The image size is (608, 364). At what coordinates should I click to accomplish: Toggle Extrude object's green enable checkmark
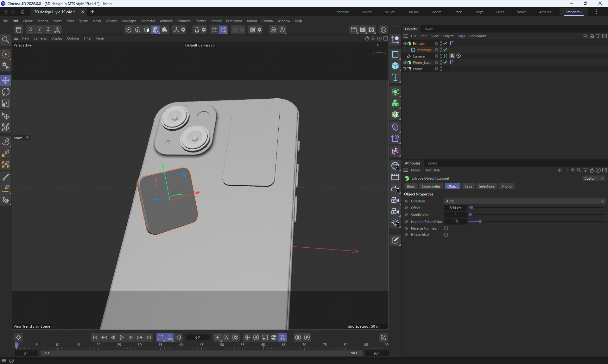[x=445, y=43]
